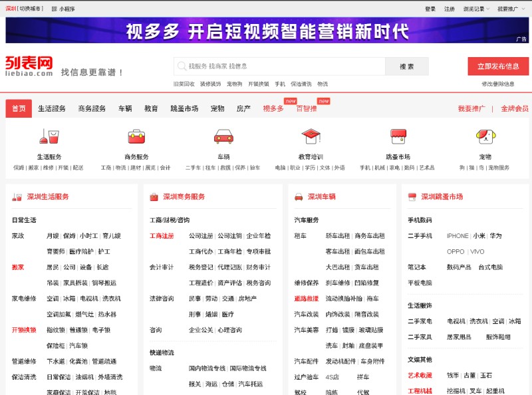This screenshot has width=532, height=395.
Task: Click 我要推广 link in red navigation row
Action: coord(471,108)
